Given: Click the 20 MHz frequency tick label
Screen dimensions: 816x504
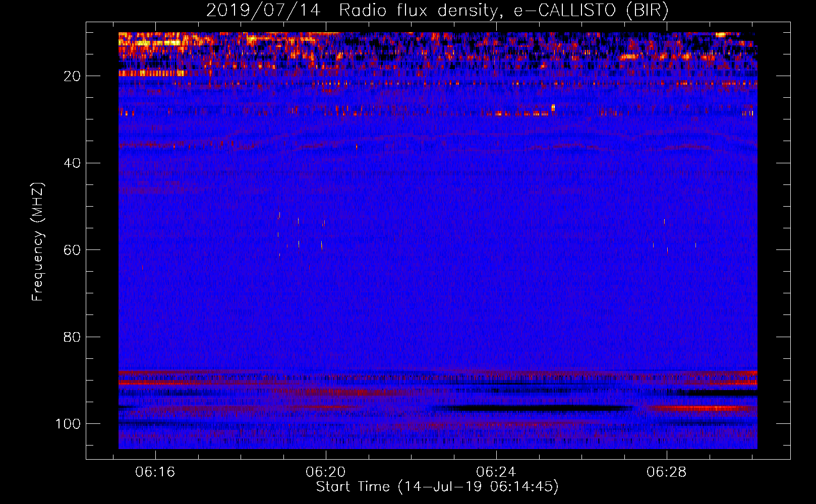Looking at the screenshot, I should click(x=72, y=76).
